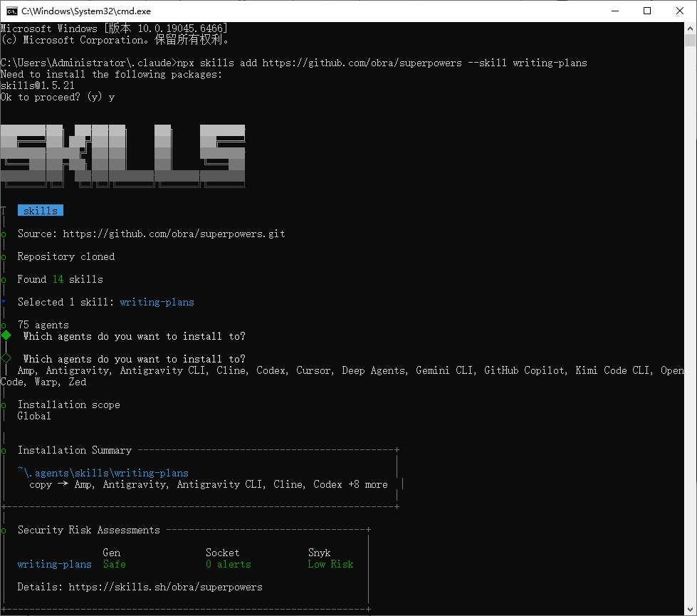Click the 'Installation Summary' heading
The height and width of the screenshot is (616, 697).
tap(75, 450)
